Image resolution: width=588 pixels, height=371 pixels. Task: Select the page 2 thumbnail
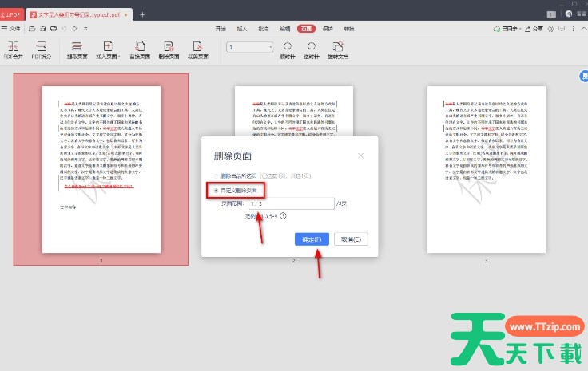(294, 111)
